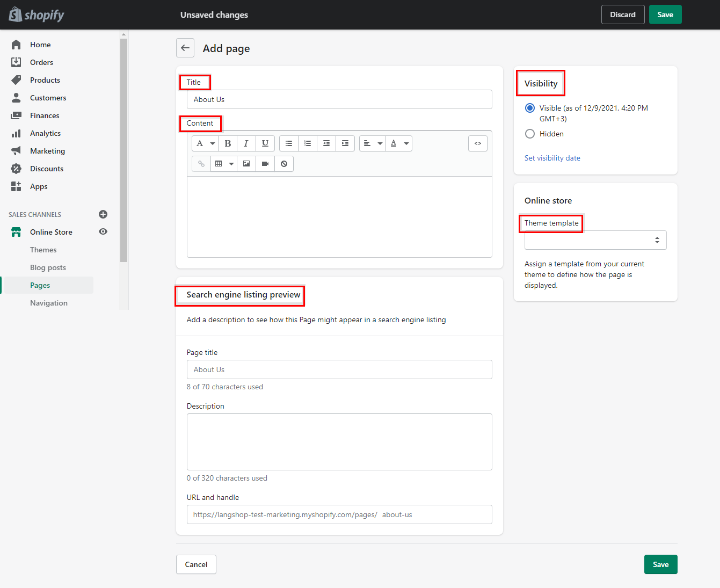Open Themes under Online Store
The height and width of the screenshot is (588, 720).
[43, 250]
